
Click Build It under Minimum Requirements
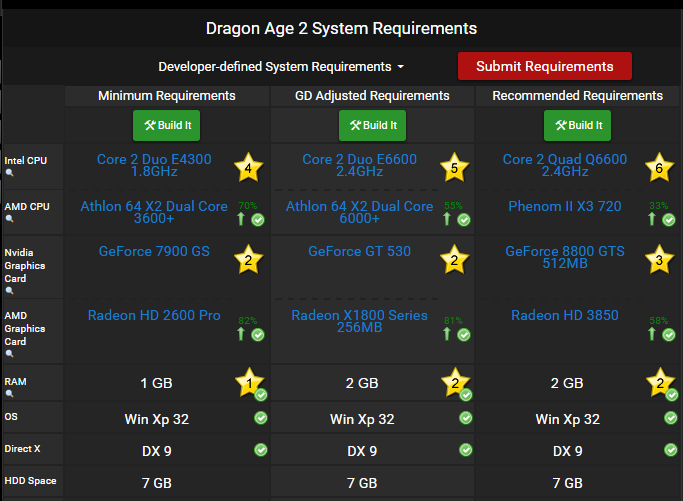point(166,125)
